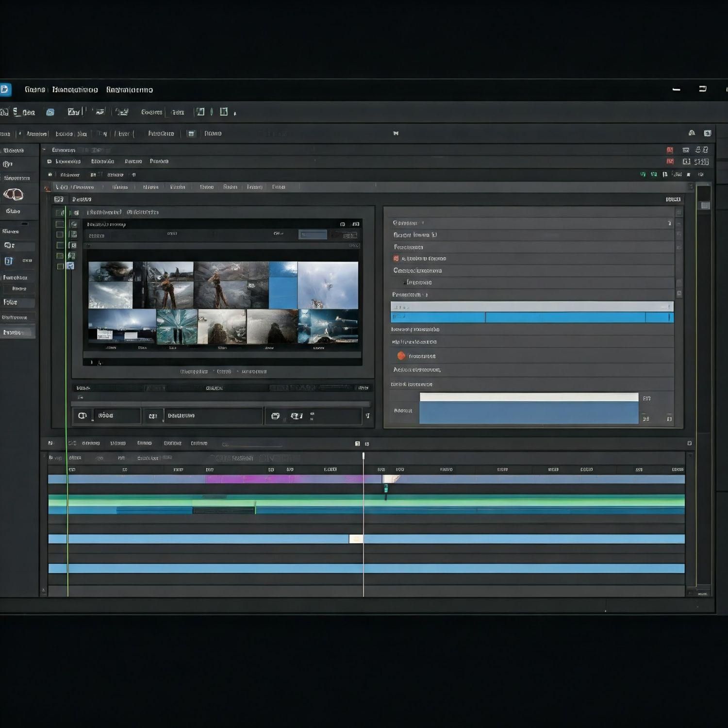Click the icon right of the camera icon

click(297, 416)
